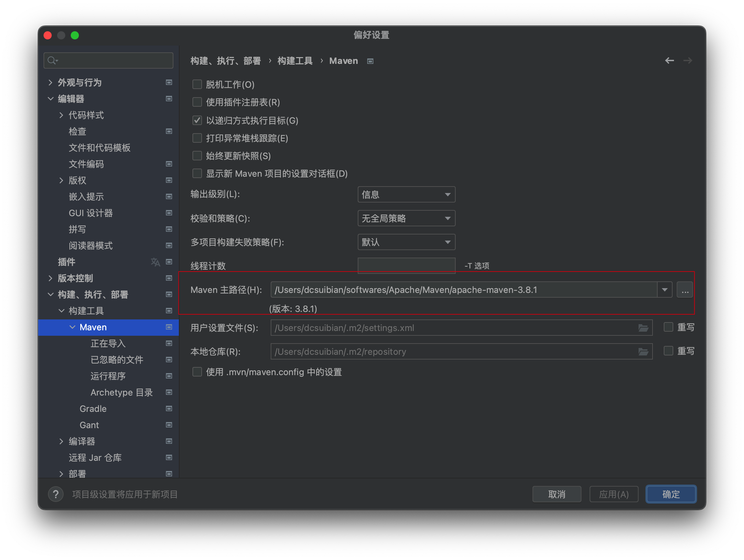
Task: Click project icon on 嵌入提示 row
Action: click(x=169, y=196)
